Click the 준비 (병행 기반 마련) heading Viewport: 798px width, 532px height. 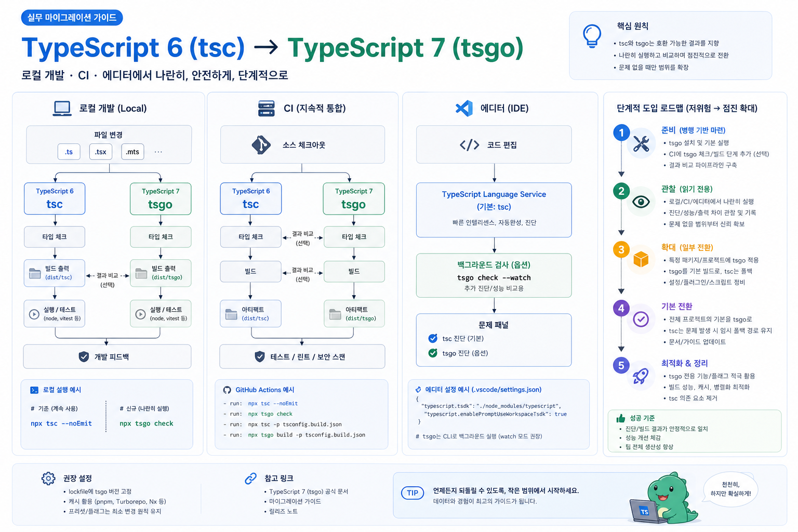pos(693,130)
